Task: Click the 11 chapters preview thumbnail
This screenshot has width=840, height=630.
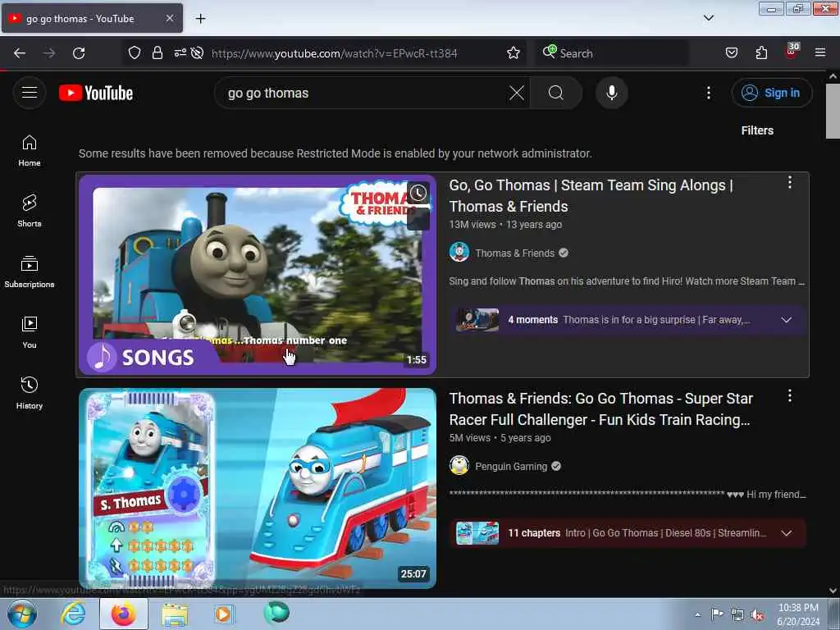Action: 477,533
